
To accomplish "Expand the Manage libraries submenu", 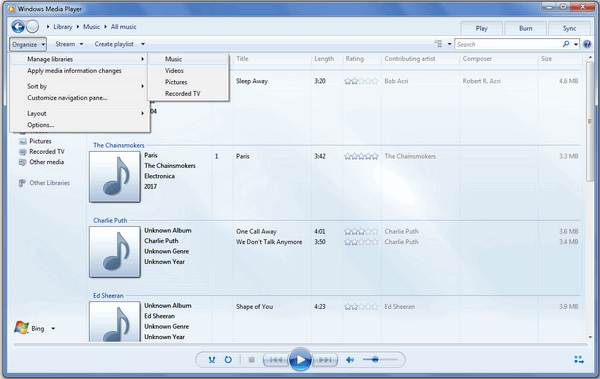I will click(79, 59).
